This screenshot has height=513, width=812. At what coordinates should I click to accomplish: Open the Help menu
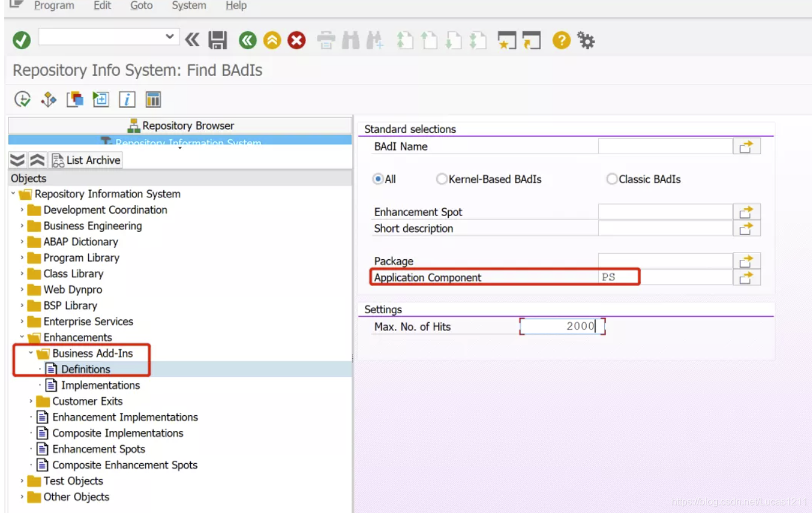(236, 5)
